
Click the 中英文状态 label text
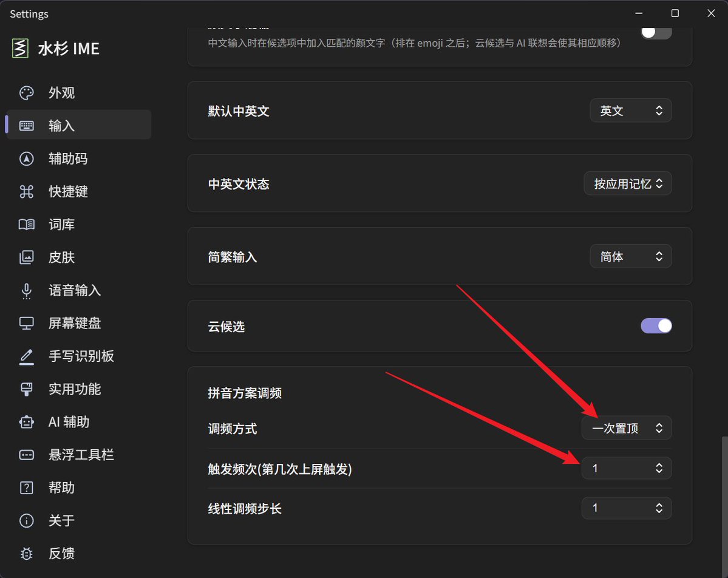[239, 185]
